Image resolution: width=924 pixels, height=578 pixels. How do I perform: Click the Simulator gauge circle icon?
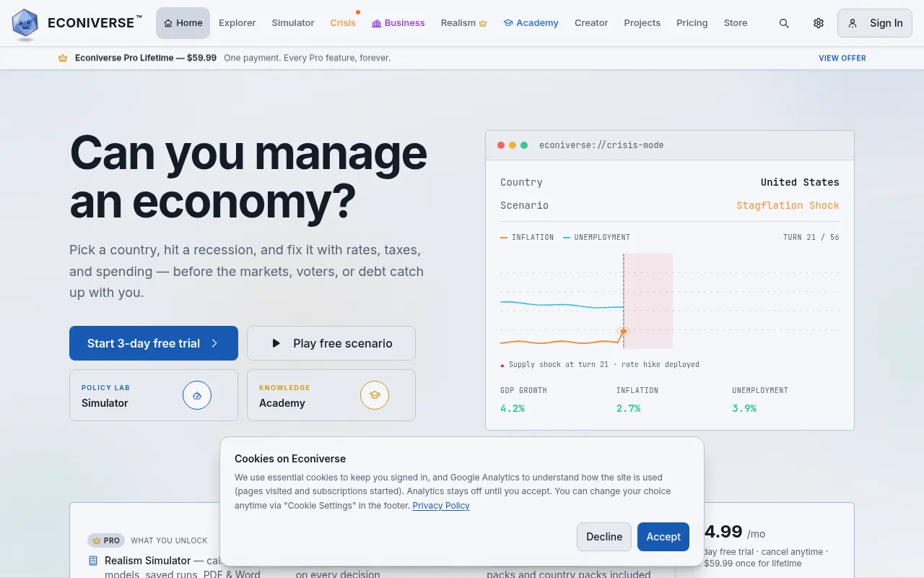click(197, 395)
